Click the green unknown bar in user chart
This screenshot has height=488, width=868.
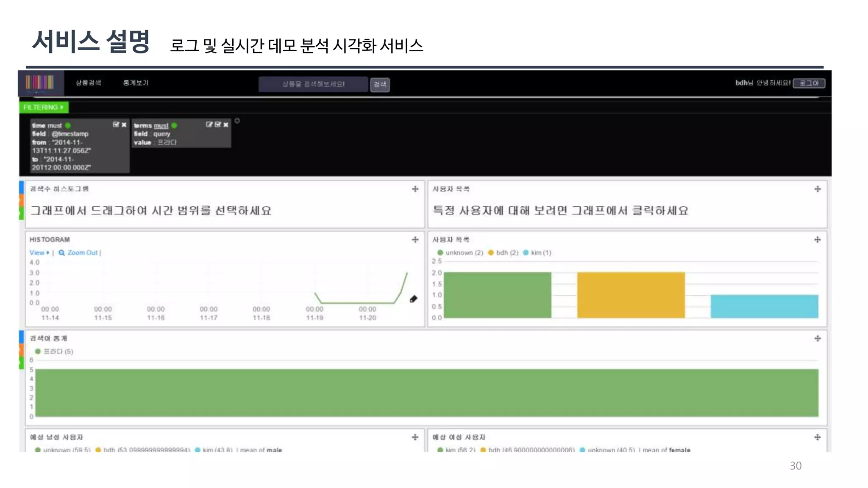pos(497,295)
